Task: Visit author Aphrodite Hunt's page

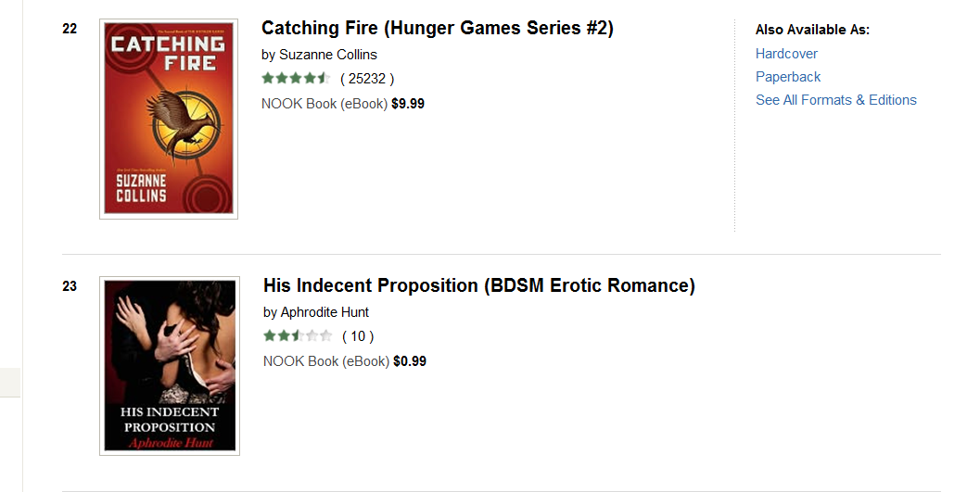Action: pyautogui.click(x=325, y=312)
